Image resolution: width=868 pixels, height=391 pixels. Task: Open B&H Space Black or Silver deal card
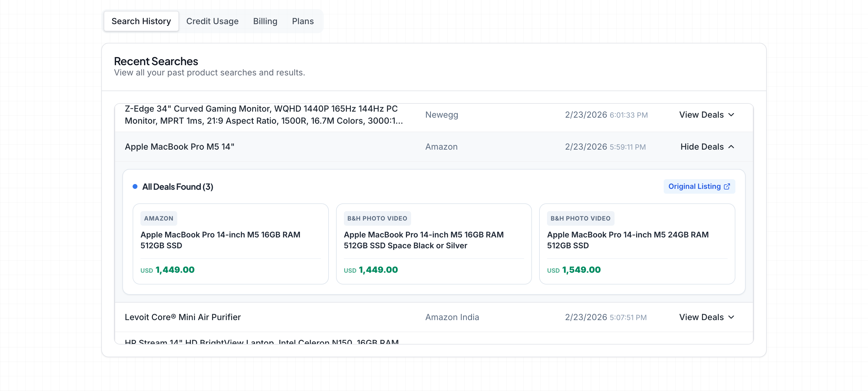433,243
